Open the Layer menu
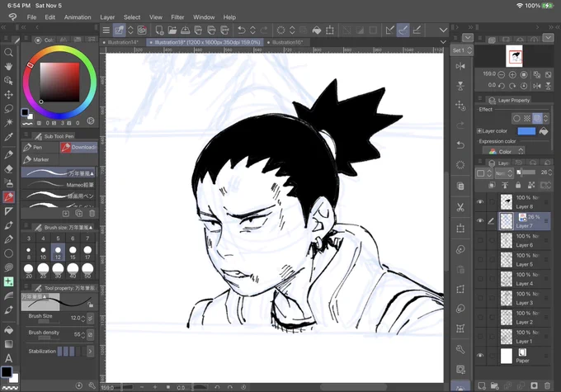This screenshot has width=561, height=392. [x=107, y=17]
